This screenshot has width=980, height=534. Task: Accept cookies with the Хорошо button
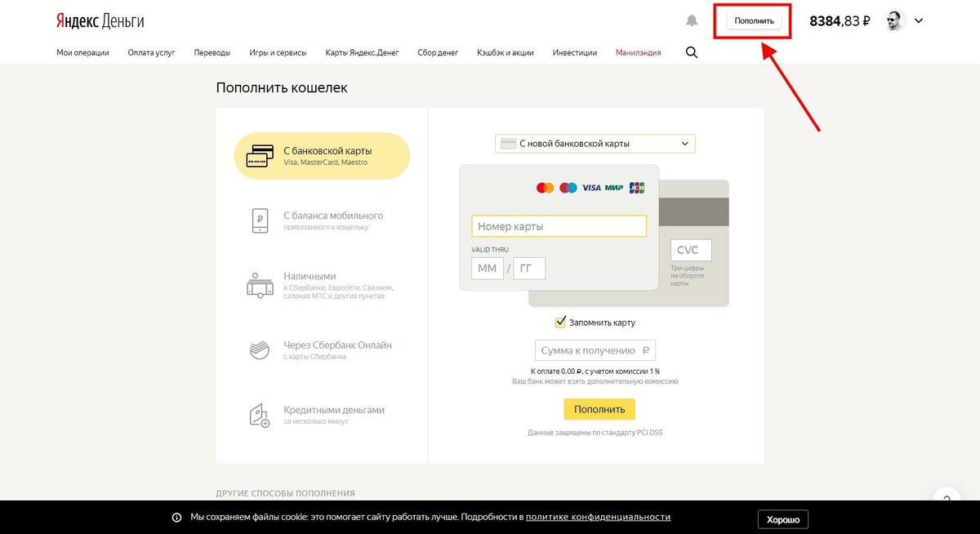tap(783, 518)
